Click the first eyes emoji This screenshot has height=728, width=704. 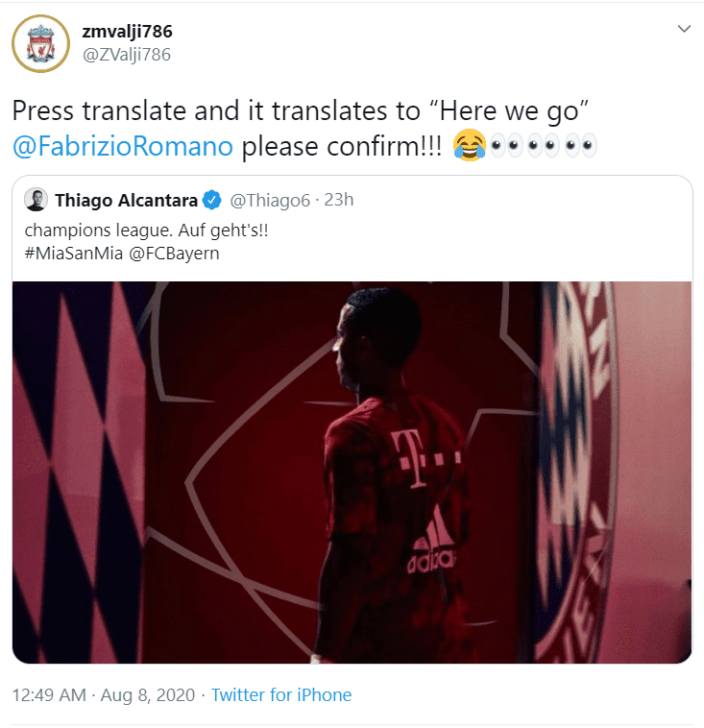[506, 146]
